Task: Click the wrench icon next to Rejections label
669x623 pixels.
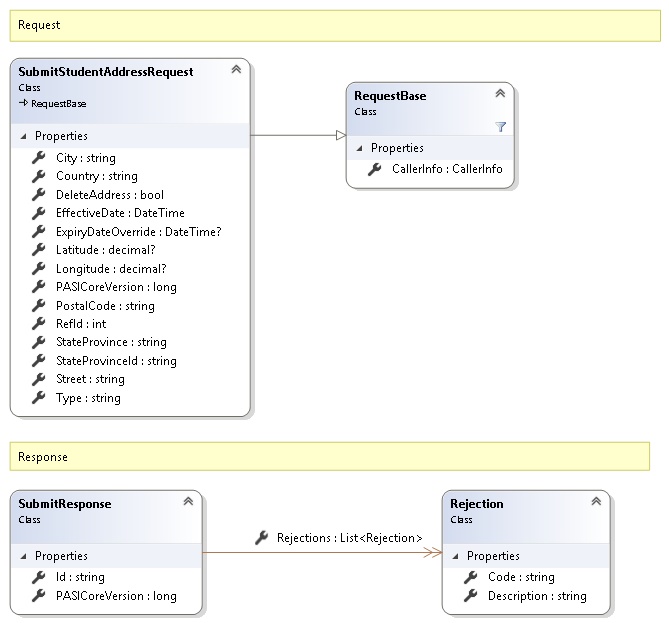Action: point(262,538)
